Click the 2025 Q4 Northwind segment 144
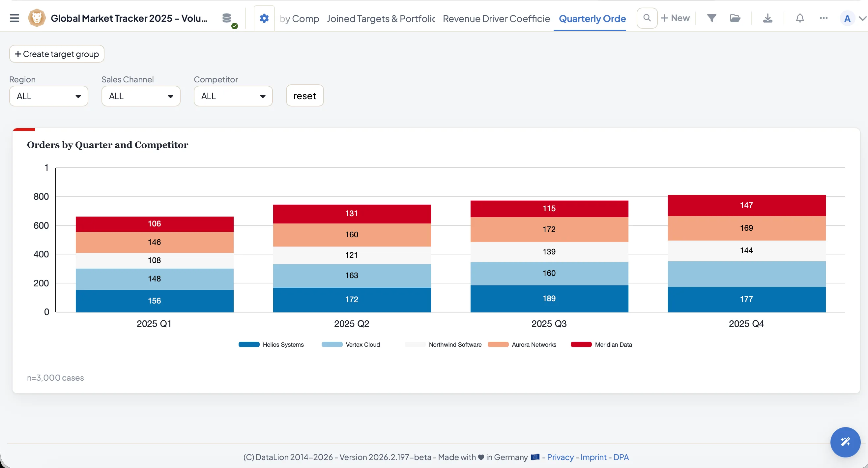The height and width of the screenshot is (468, 868). (747, 251)
